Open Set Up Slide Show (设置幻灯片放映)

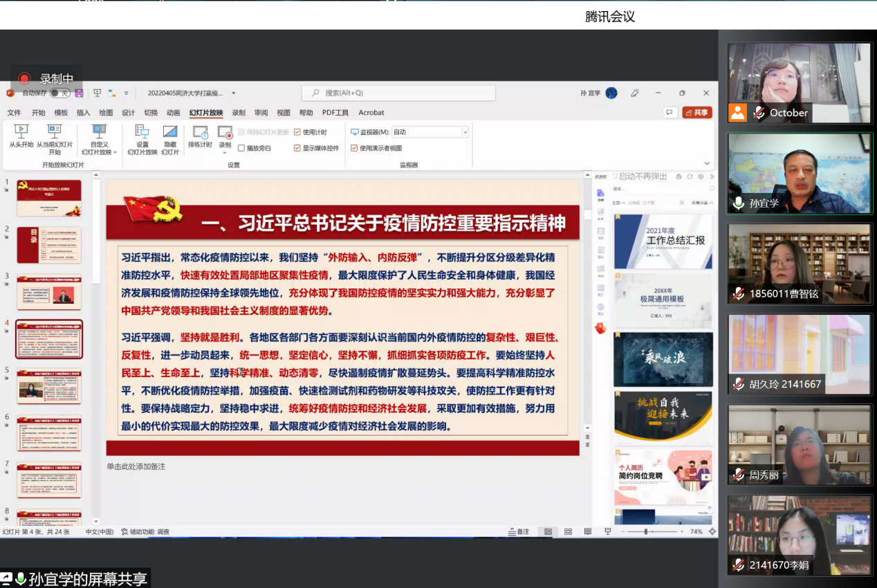point(142,139)
